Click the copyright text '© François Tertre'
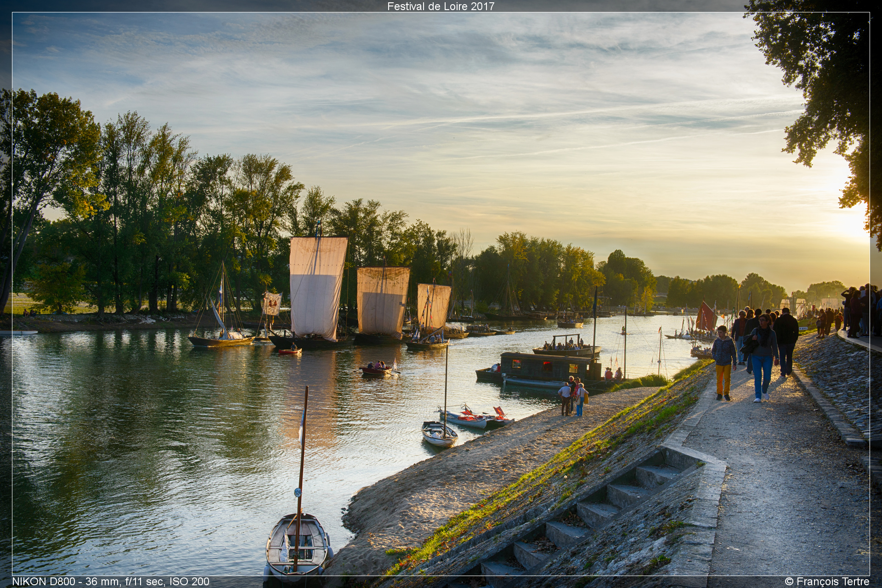882x588 pixels. click(827, 582)
